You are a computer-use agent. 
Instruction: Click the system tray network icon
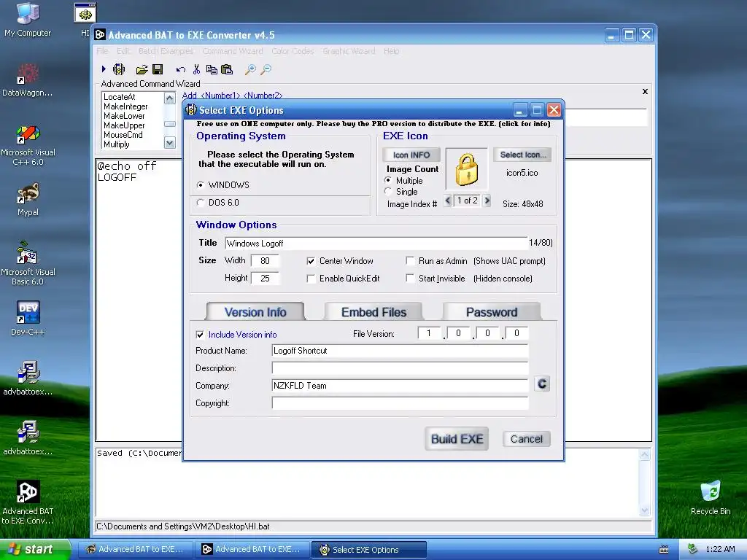pyautogui.click(x=692, y=549)
